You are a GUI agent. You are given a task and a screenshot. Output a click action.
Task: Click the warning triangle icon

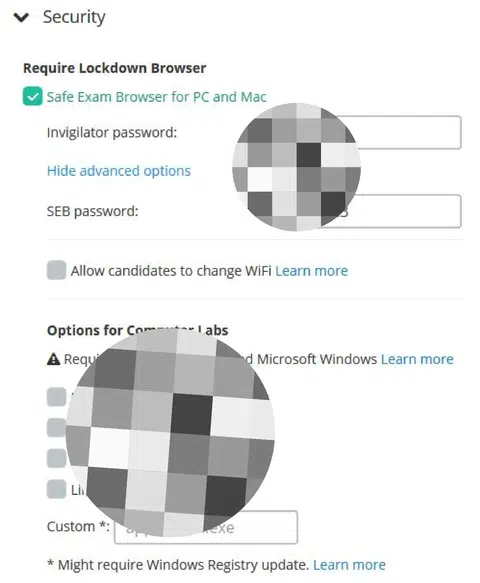click(x=54, y=359)
